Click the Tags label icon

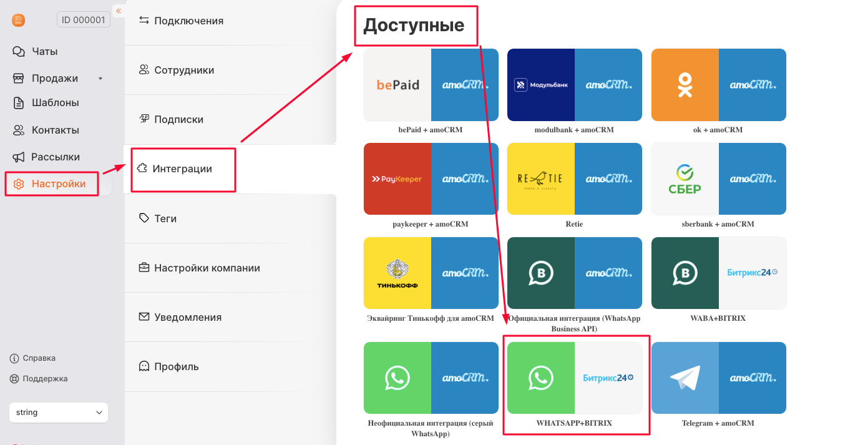tap(144, 218)
